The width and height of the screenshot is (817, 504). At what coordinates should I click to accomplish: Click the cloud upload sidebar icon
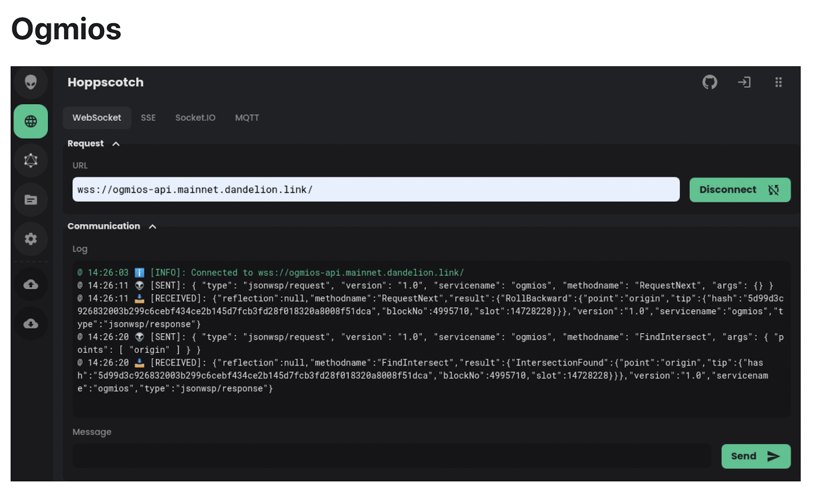tap(31, 284)
